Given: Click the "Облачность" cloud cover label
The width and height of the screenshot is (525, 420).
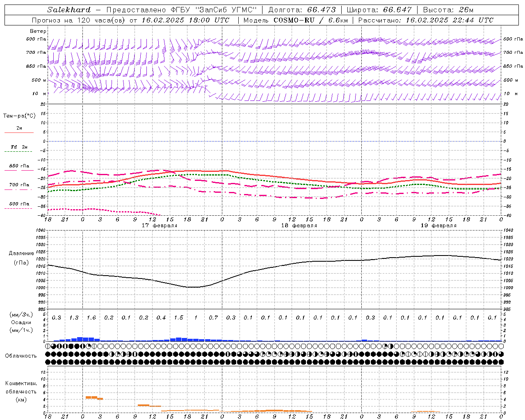Looking at the screenshot, I should 21,356.
